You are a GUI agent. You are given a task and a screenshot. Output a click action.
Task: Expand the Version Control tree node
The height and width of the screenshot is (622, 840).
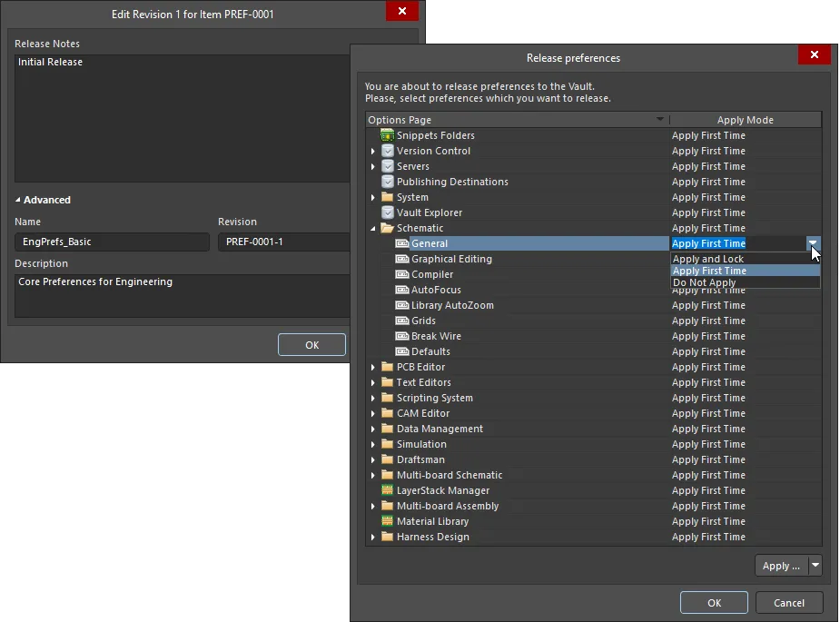pos(373,151)
